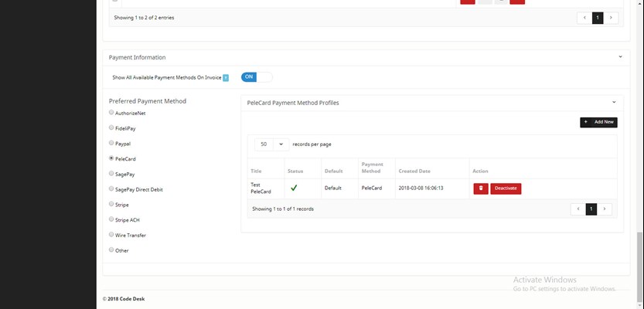Choose SagePay payment method
The image size is (644, 309).
111,174
